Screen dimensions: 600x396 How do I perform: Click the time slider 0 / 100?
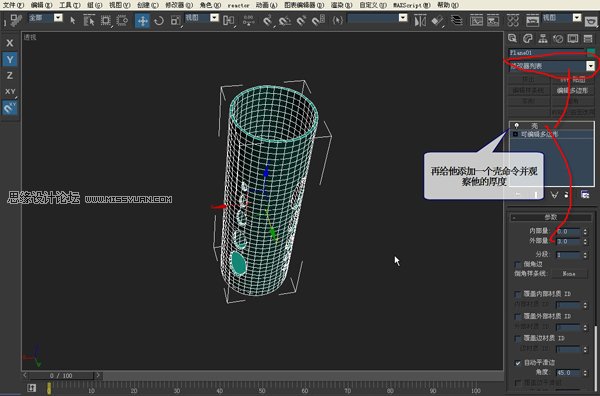(61, 376)
